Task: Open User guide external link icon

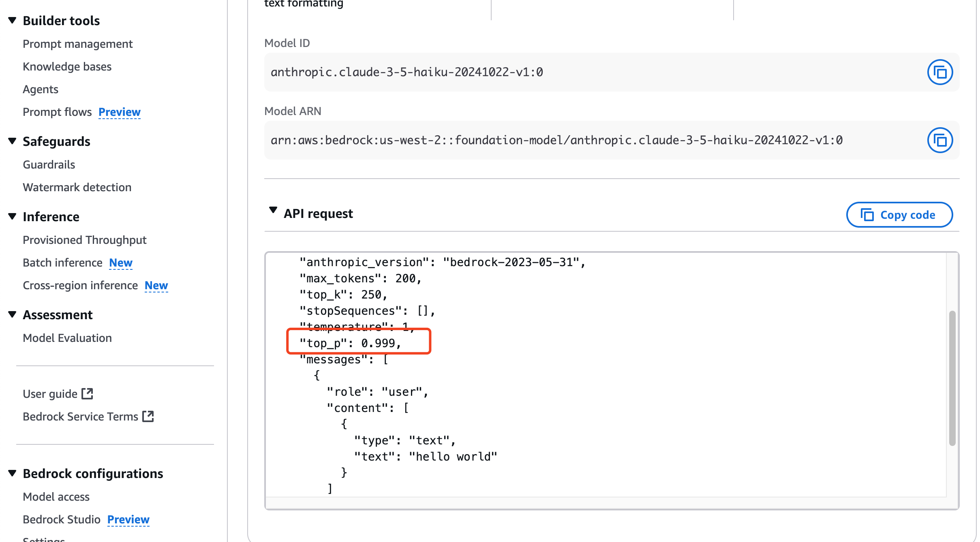Action: click(x=87, y=393)
